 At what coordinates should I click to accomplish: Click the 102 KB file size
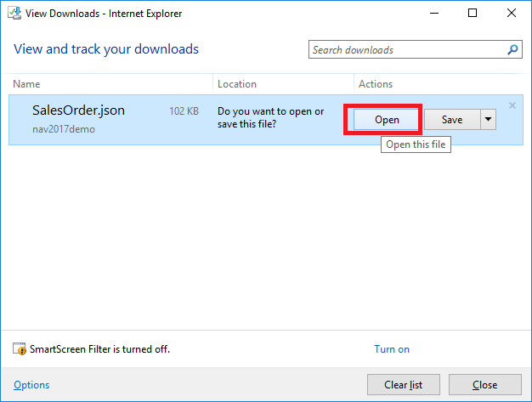(184, 111)
